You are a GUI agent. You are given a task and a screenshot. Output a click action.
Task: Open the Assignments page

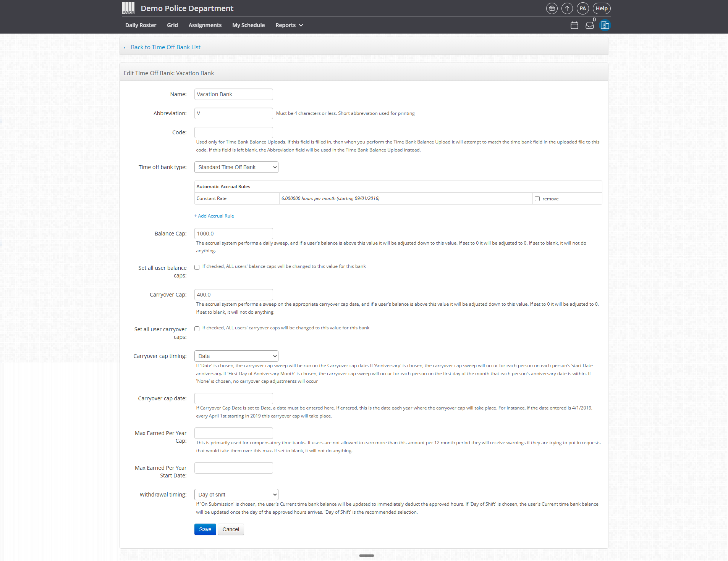point(205,25)
